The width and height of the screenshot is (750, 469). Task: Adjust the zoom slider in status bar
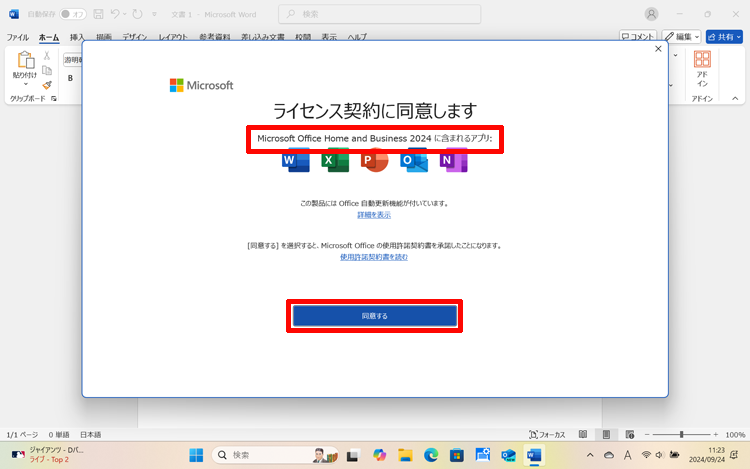tap(681, 435)
